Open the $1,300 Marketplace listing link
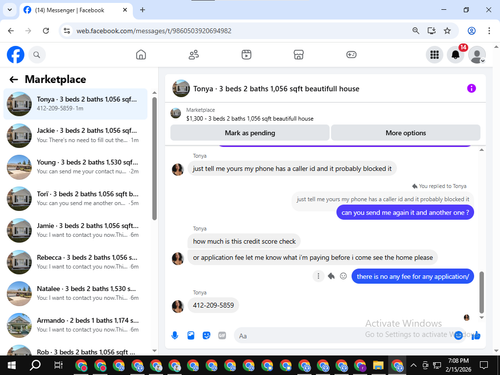Image resolution: width=500 pixels, height=375 pixels. pos(250,118)
